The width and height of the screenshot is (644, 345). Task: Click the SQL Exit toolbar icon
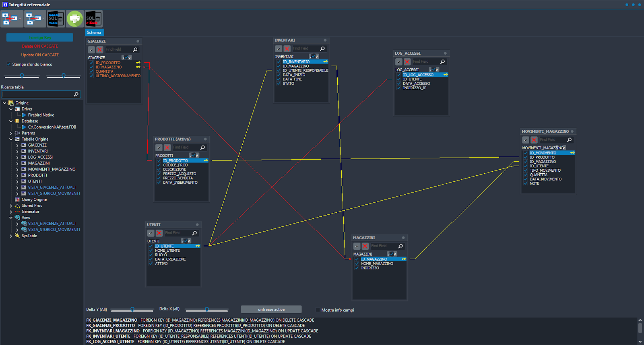click(x=93, y=18)
